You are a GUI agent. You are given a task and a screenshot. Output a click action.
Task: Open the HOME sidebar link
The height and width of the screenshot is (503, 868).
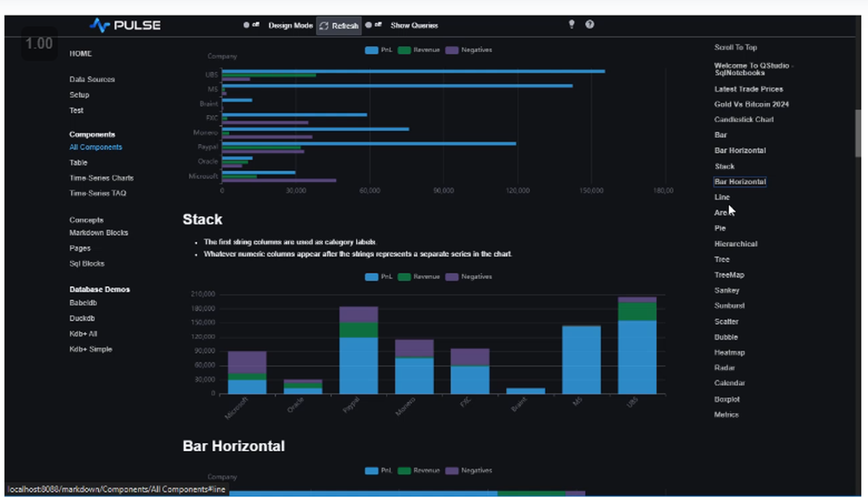click(x=80, y=54)
